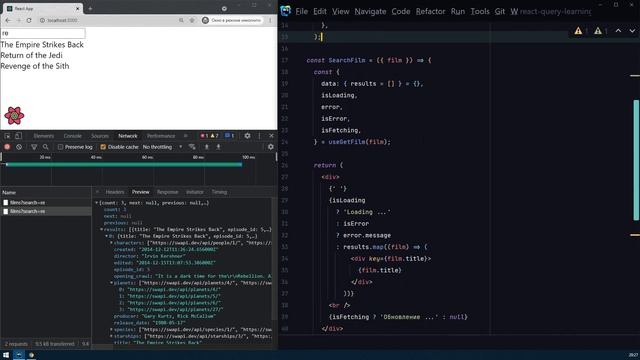Switch to the Sources tab in DevTools
The height and width of the screenshot is (360, 640).
(x=100, y=136)
